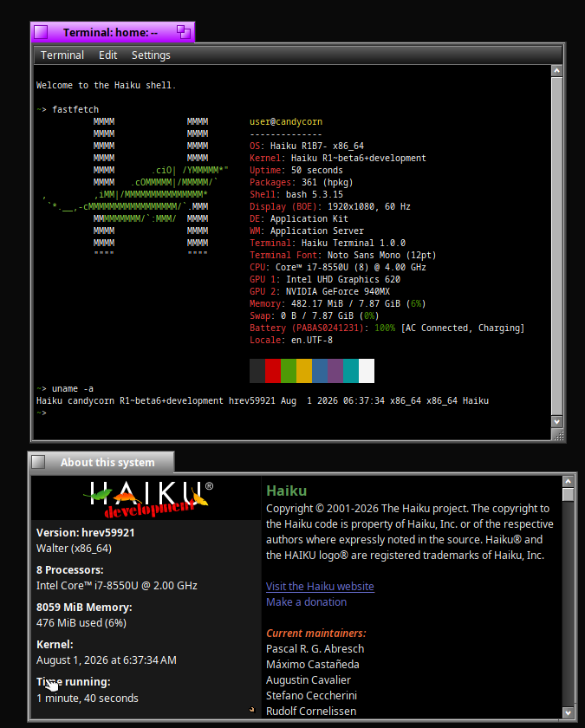
Task: Select the Terminal: home title tab
Action: coord(113,32)
